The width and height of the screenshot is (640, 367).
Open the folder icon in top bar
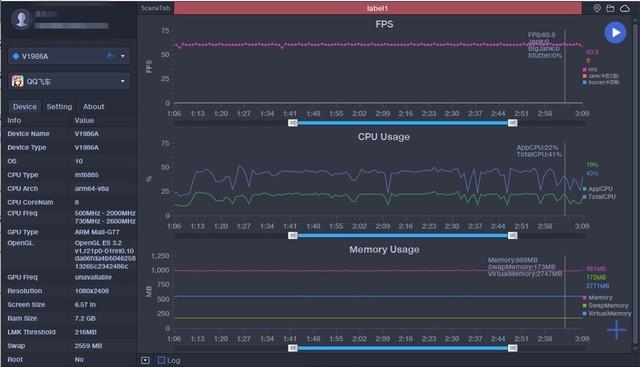(x=610, y=8)
